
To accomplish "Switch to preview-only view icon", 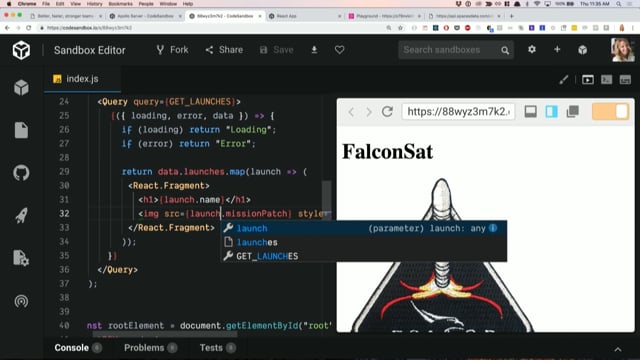I will click(x=625, y=80).
